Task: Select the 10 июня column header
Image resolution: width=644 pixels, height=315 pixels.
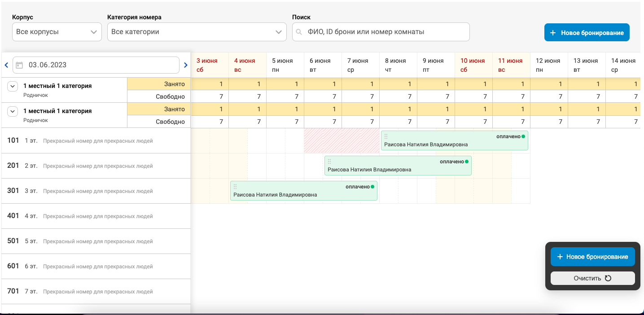Action: coord(473,65)
